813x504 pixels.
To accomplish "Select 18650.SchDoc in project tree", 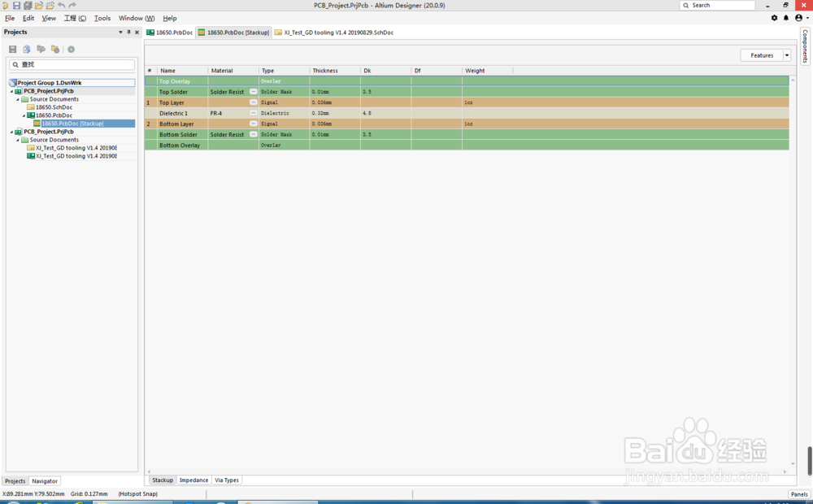I will point(54,107).
